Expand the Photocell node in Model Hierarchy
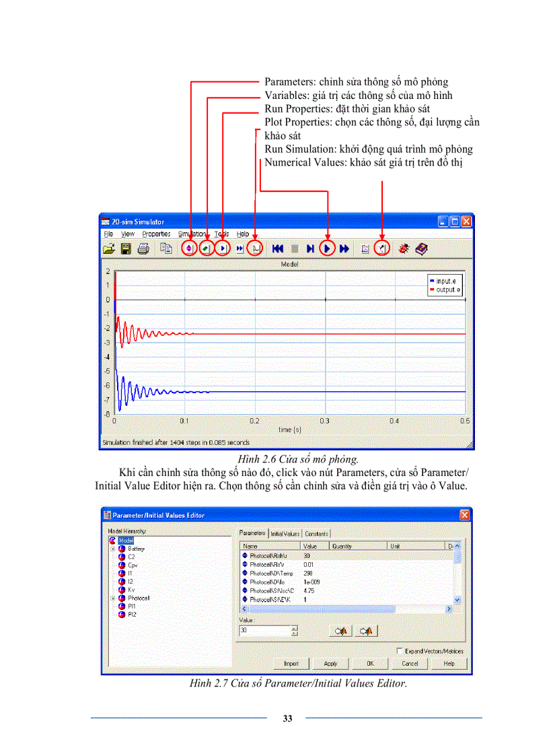 [x=113, y=599]
